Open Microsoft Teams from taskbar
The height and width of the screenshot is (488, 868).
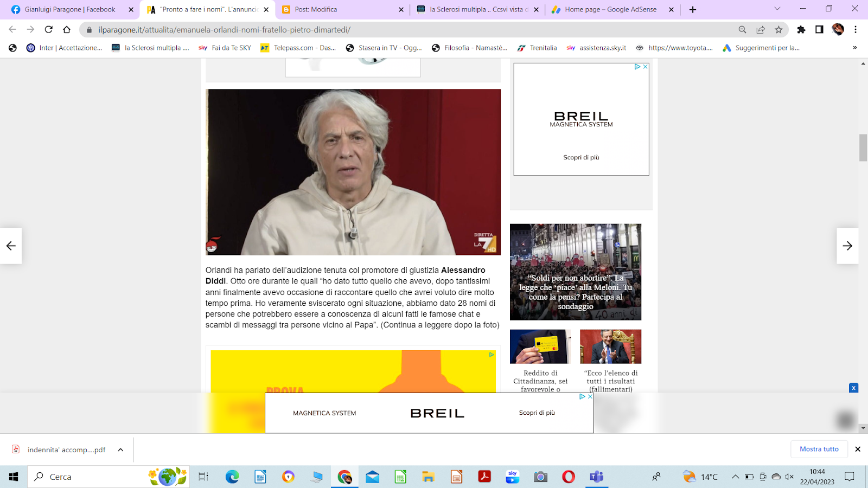(x=597, y=477)
